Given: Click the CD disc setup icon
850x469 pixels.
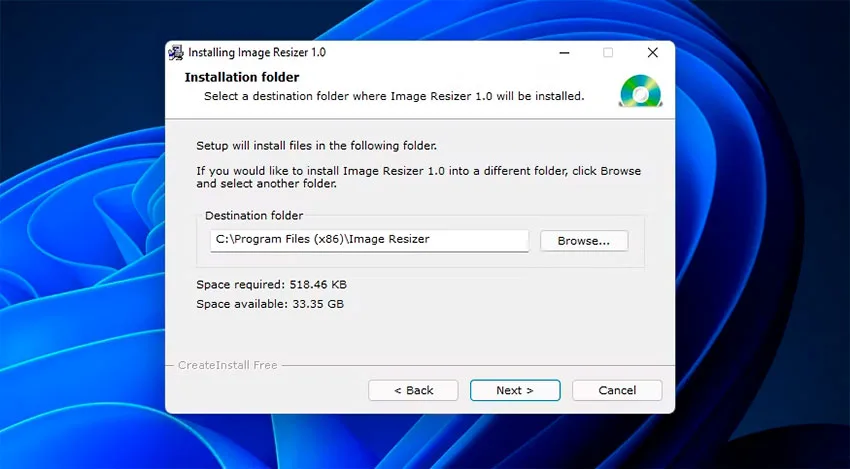Looking at the screenshot, I should tap(640, 91).
